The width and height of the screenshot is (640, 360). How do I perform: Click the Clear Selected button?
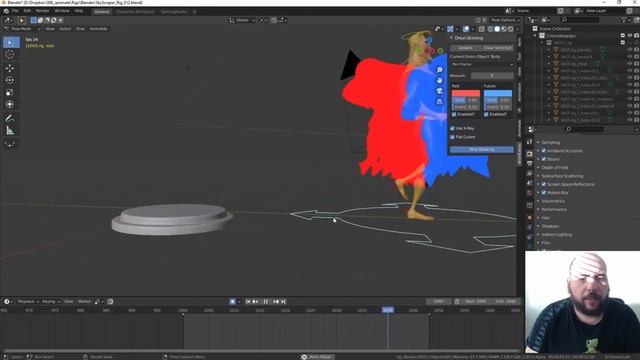[497, 48]
